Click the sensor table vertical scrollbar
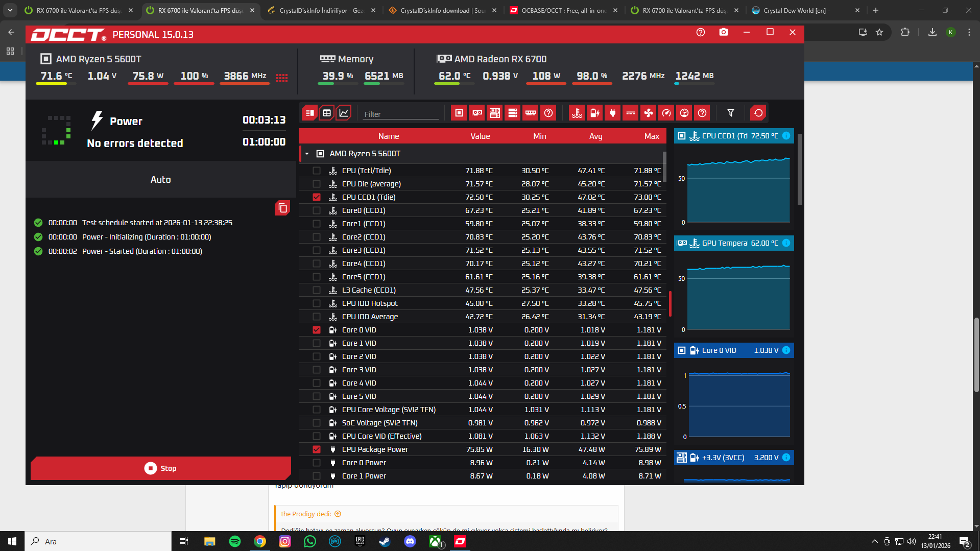 click(664, 166)
